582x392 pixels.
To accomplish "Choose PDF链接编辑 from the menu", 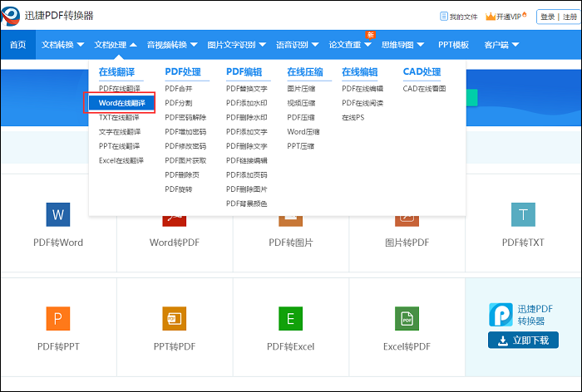I will pos(246,160).
